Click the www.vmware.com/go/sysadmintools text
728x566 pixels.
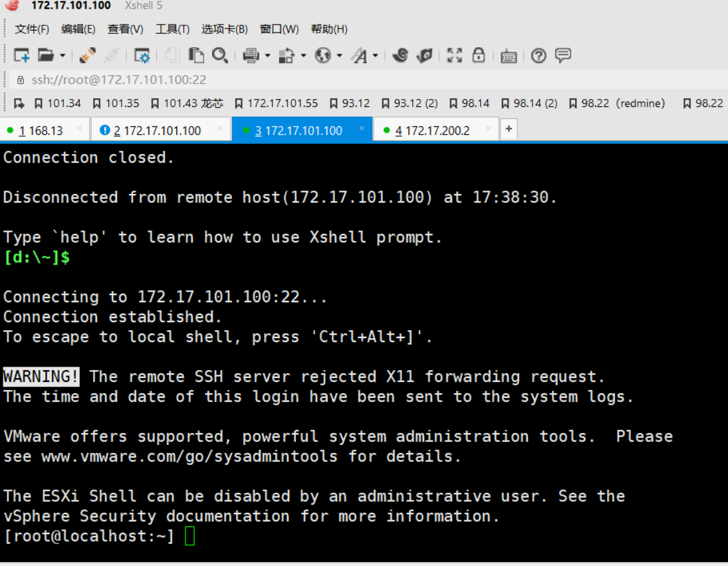coord(189,456)
